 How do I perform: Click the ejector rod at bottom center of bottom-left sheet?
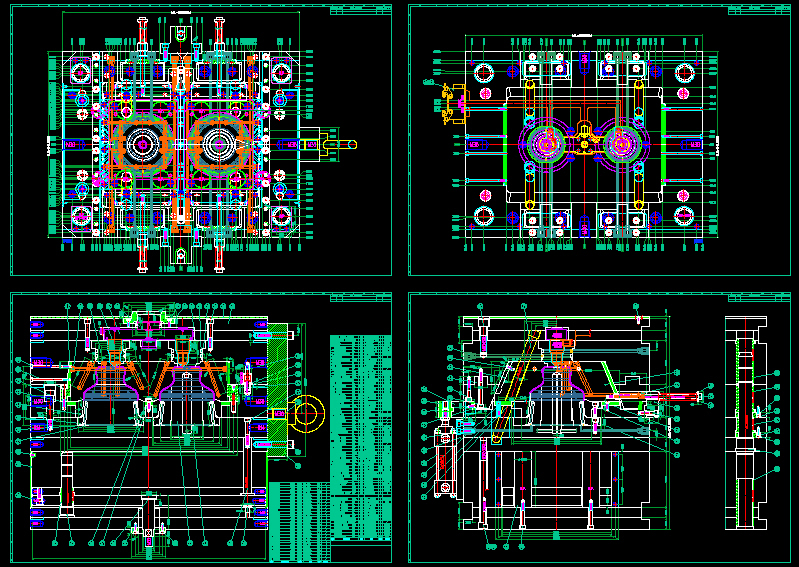148,521
